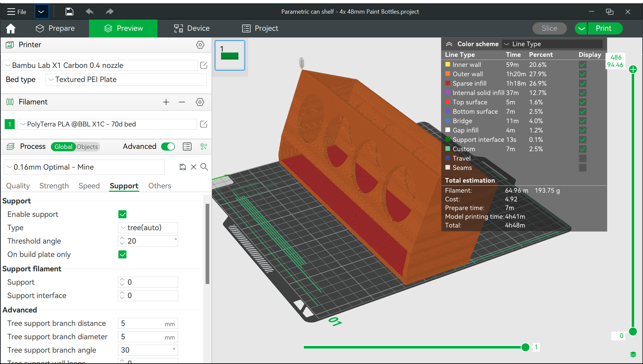
Task: Open the filament settings gear
Action: click(200, 102)
